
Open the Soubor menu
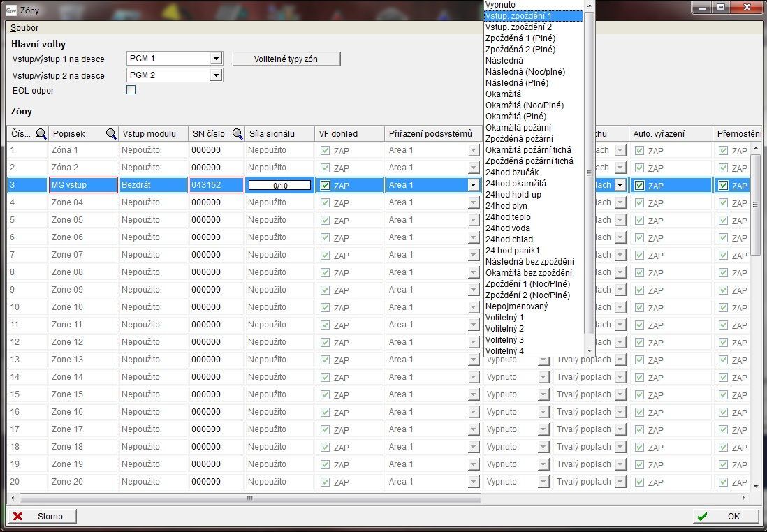pos(24,28)
